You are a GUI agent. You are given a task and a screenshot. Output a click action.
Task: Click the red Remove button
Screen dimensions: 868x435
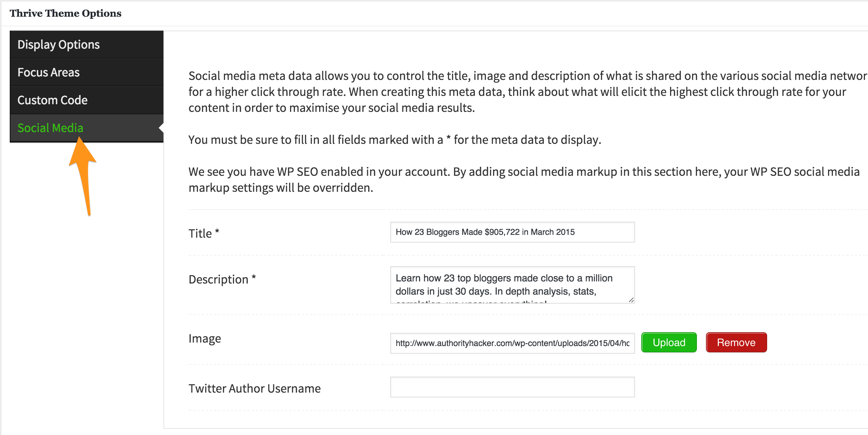pyautogui.click(x=736, y=343)
